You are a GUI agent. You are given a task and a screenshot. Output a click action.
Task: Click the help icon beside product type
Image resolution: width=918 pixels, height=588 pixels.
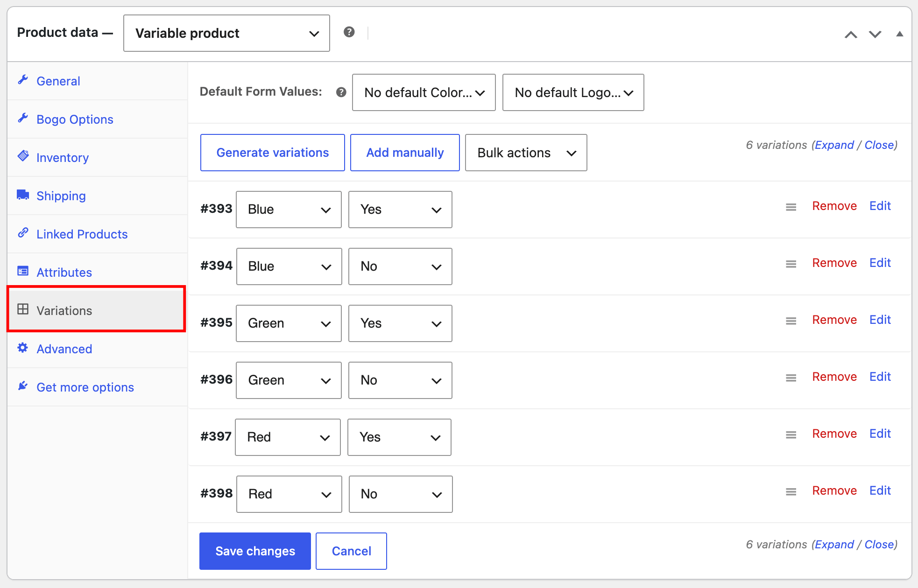tap(349, 32)
